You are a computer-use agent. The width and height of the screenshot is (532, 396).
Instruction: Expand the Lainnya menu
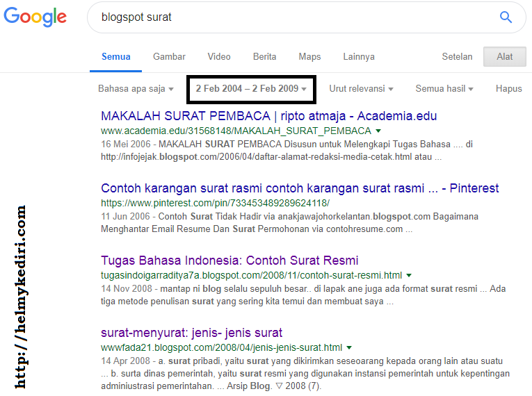click(359, 56)
